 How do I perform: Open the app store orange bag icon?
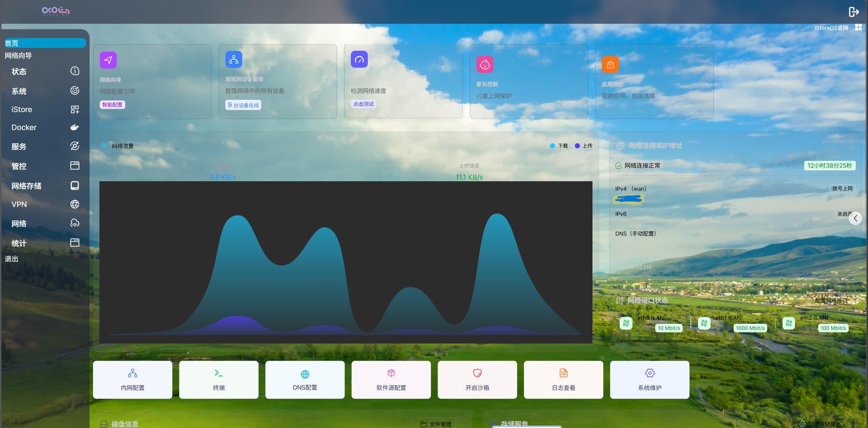(610, 65)
